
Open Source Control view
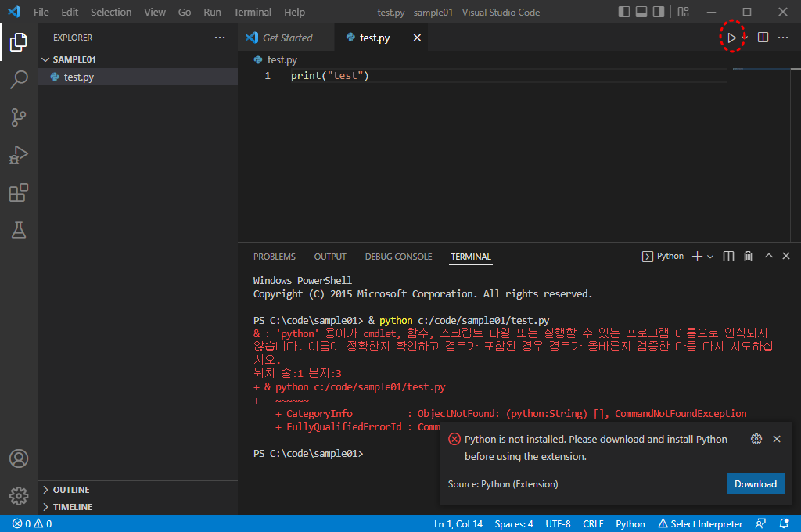[x=19, y=117]
